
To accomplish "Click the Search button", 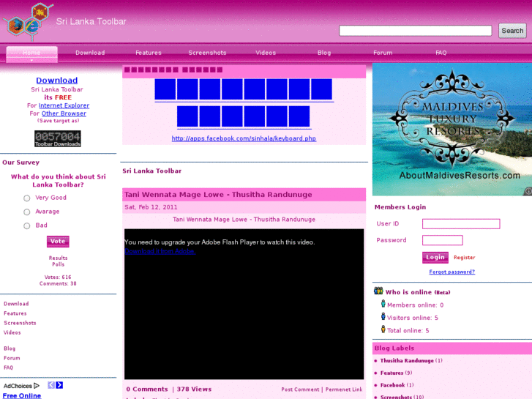I will [512, 31].
